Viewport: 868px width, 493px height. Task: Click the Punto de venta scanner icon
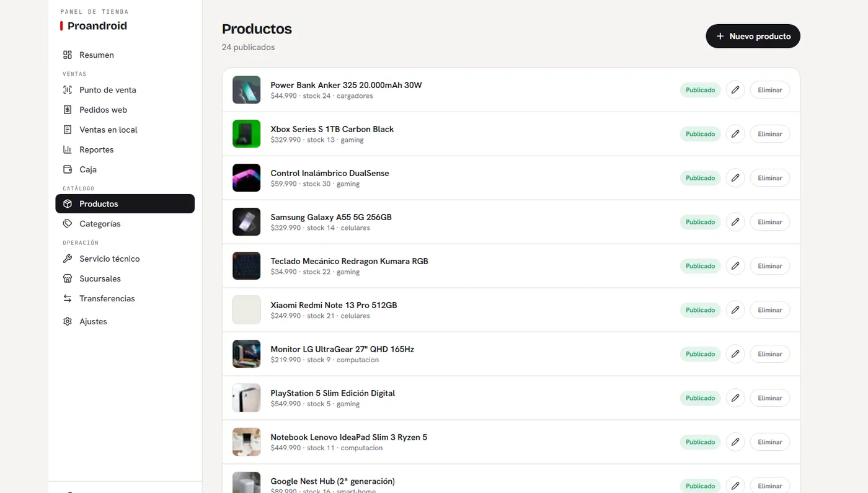[68, 90]
